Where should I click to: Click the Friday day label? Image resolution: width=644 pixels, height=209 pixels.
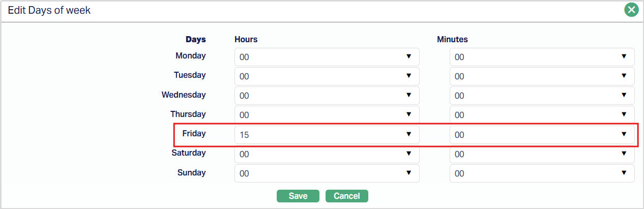[x=194, y=134]
